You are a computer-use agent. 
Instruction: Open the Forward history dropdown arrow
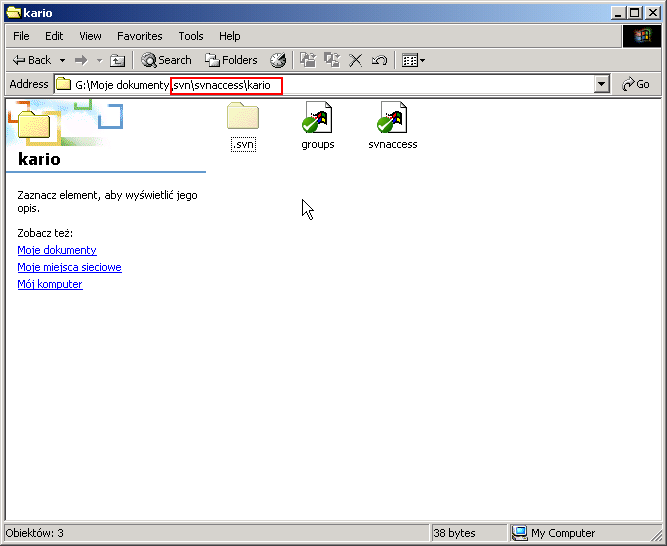(x=100, y=60)
